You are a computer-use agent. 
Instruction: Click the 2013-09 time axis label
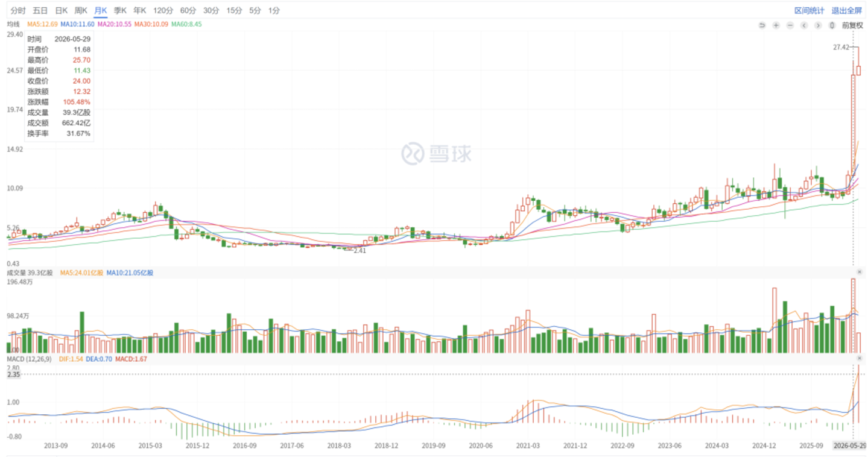click(x=55, y=446)
